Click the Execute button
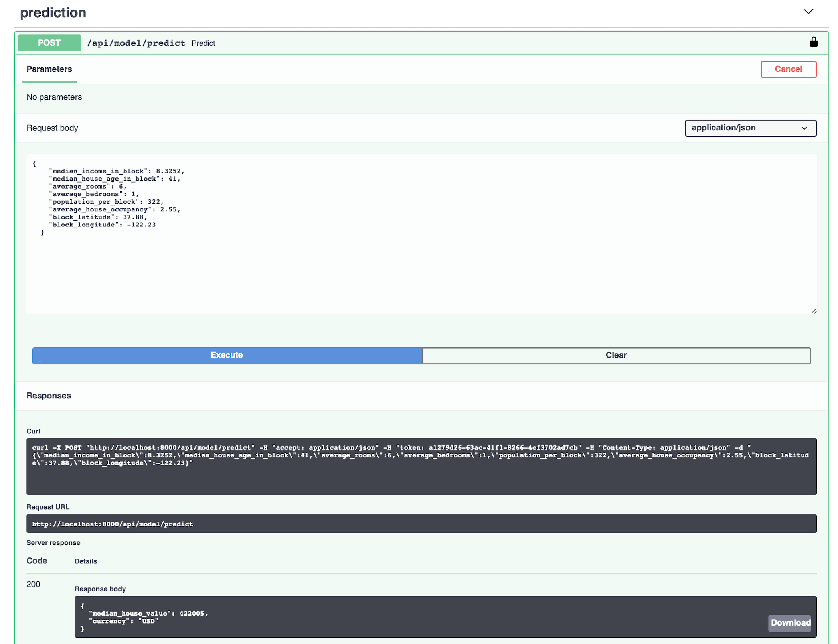Image resolution: width=838 pixels, height=644 pixels. tap(227, 355)
